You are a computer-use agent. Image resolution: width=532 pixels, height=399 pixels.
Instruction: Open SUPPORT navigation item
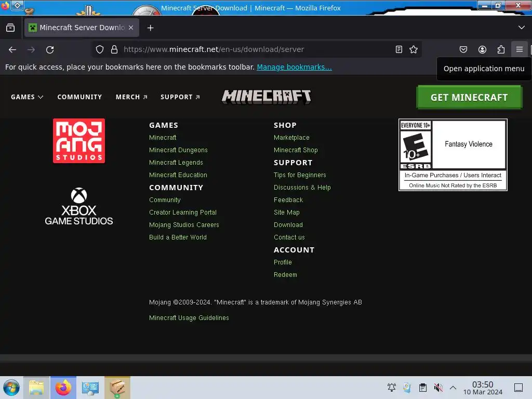point(180,97)
